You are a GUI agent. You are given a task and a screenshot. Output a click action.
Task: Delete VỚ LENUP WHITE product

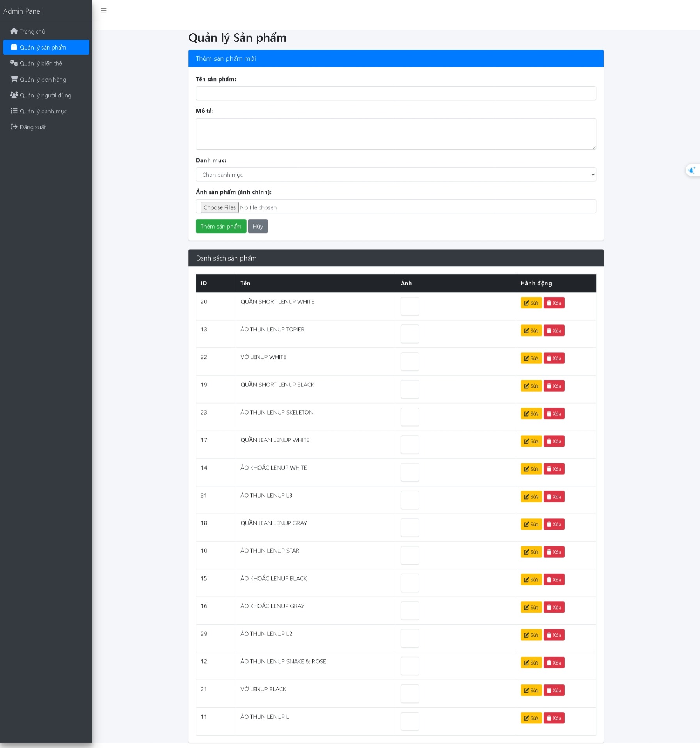point(554,358)
